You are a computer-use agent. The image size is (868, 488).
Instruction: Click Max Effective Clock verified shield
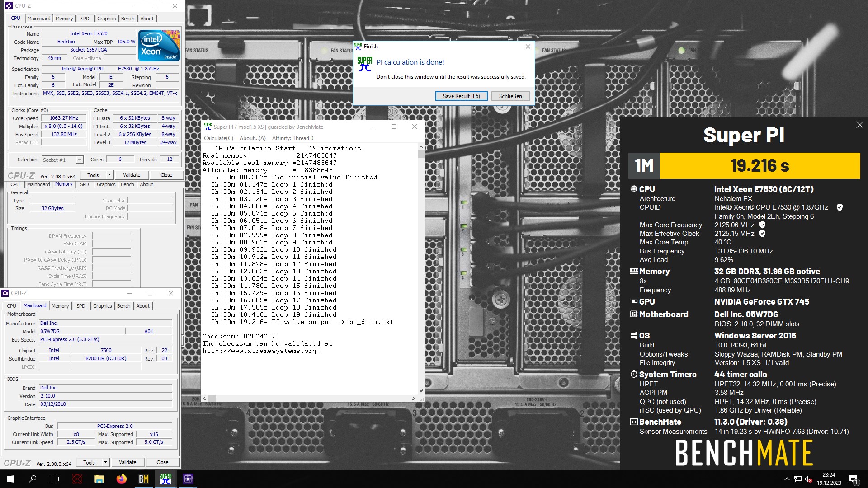pyautogui.click(x=762, y=234)
